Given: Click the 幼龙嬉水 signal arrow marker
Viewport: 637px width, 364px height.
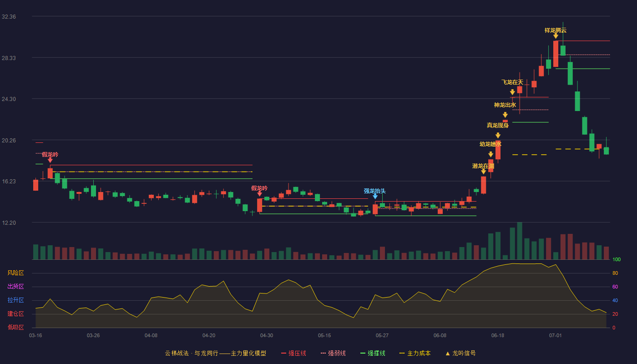Looking at the screenshot, I should point(490,155).
